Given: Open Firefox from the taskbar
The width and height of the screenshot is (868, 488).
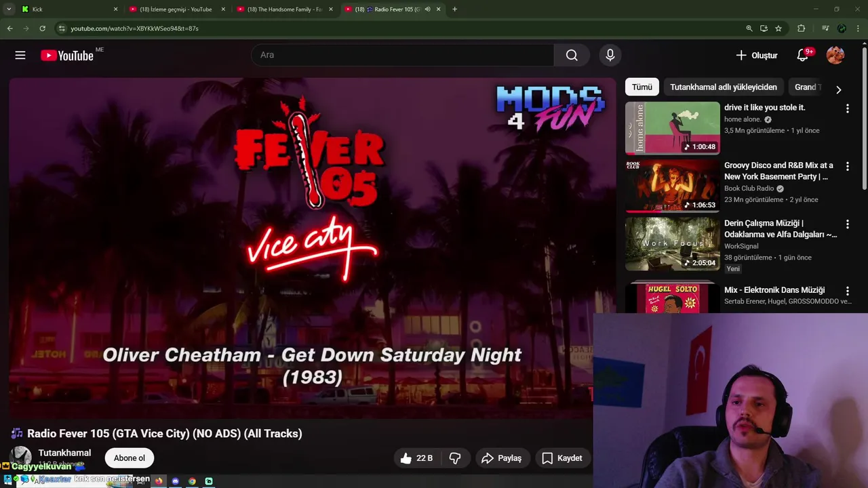Looking at the screenshot, I should click(x=159, y=481).
